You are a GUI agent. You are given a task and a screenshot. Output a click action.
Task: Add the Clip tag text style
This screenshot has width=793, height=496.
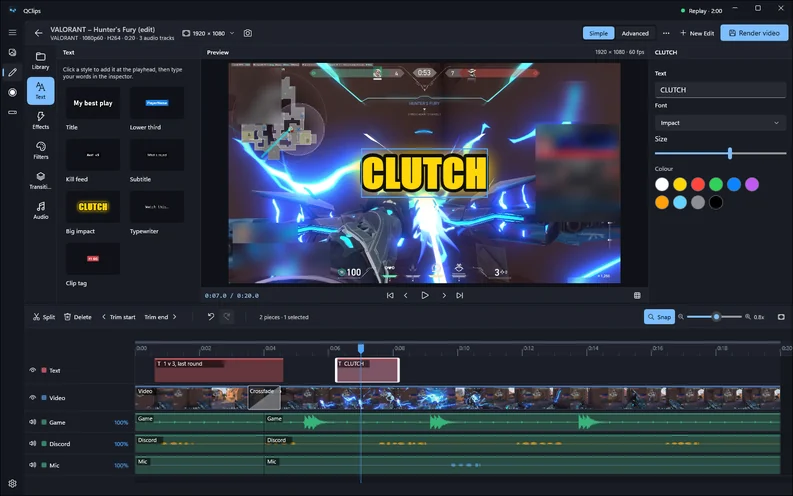click(x=93, y=258)
